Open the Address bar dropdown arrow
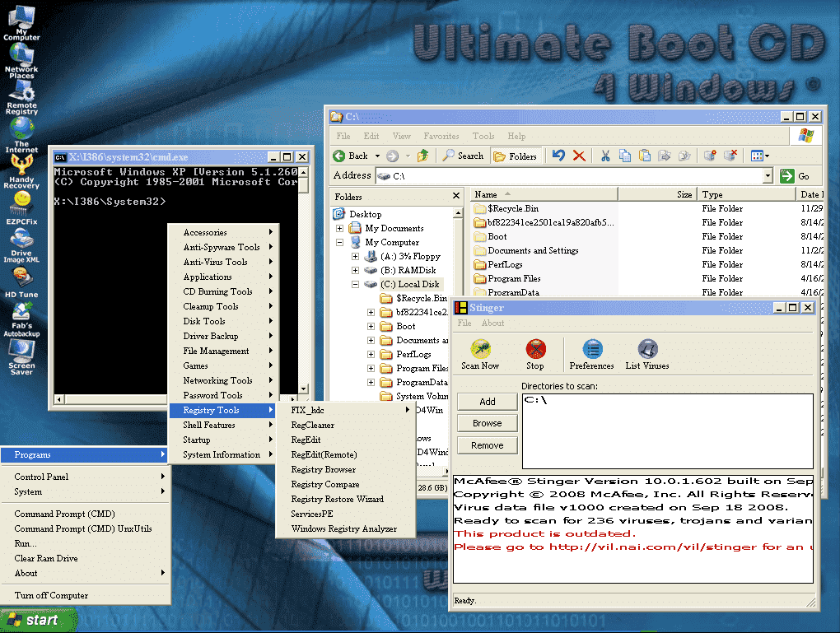 click(x=768, y=175)
